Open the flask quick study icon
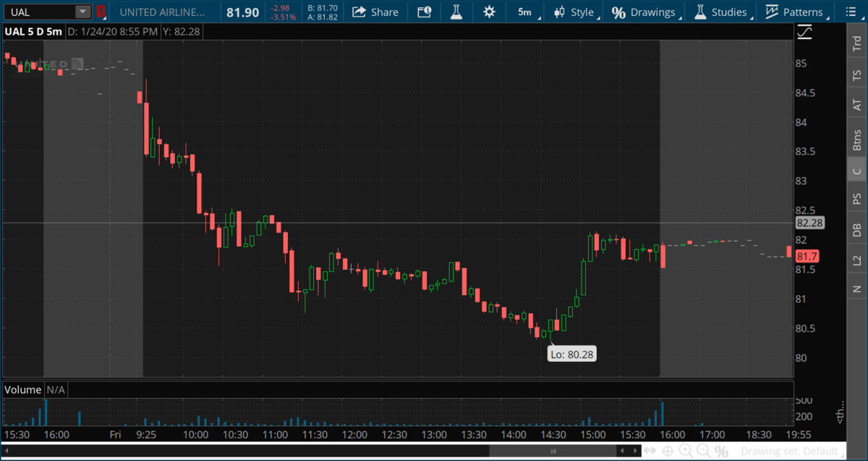 [x=456, y=12]
